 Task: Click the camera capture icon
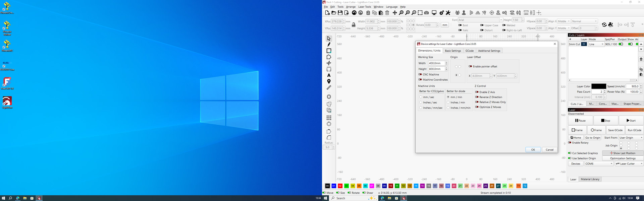coord(426,13)
